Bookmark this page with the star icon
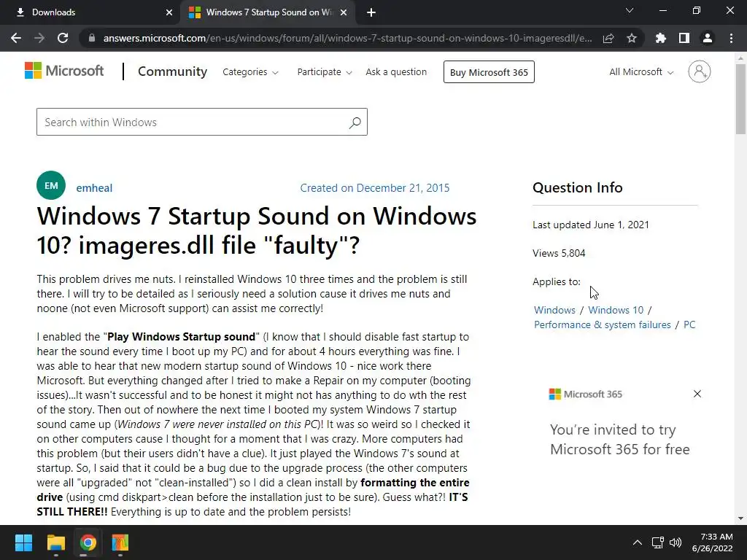This screenshot has height=560, width=747. (x=632, y=38)
